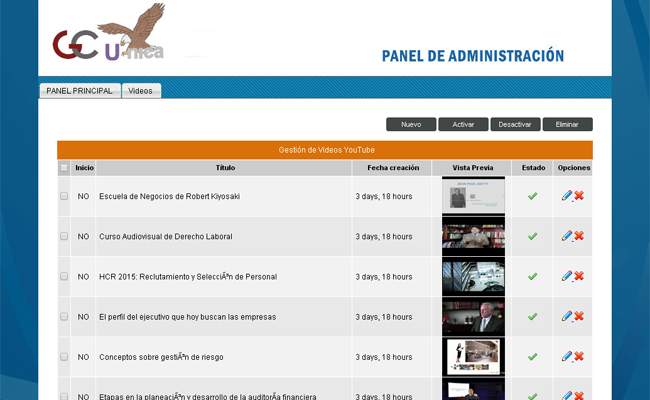650x400 pixels.
Task: Open preview thumbnail for El perfil del ejecutivo
Action: (x=473, y=316)
